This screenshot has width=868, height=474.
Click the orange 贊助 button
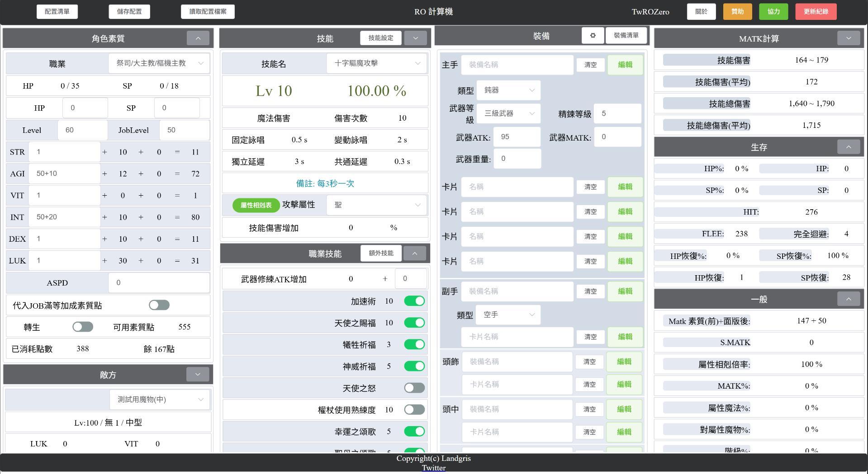click(737, 12)
